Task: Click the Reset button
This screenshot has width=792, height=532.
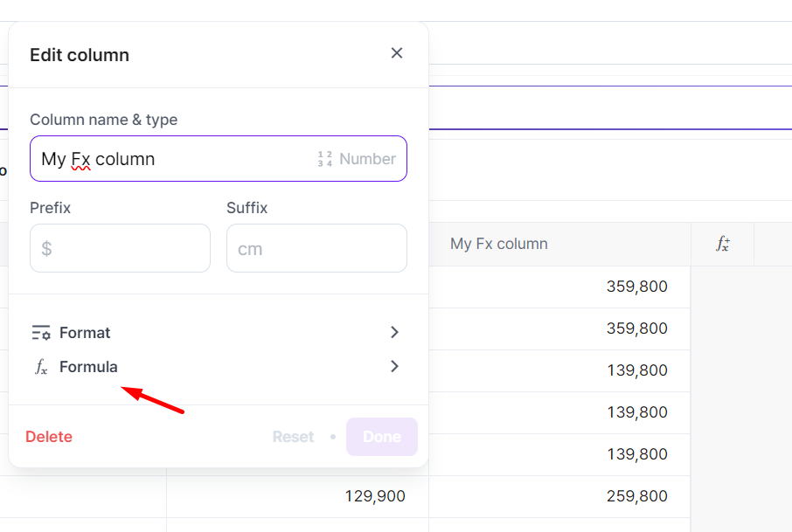Action: pyautogui.click(x=293, y=437)
